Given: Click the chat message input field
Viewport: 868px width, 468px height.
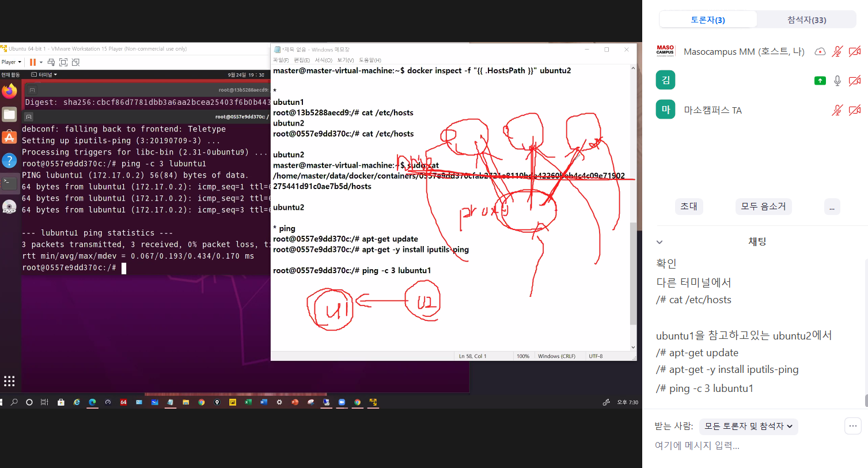Looking at the screenshot, I should pyautogui.click(x=749, y=446).
